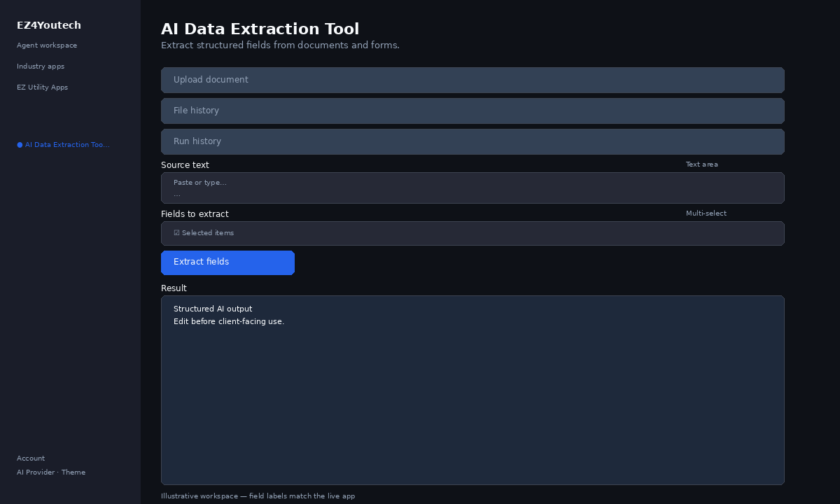This screenshot has width=840, height=504.
Task: Click the Extract fields button
Action: click(227, 262)
